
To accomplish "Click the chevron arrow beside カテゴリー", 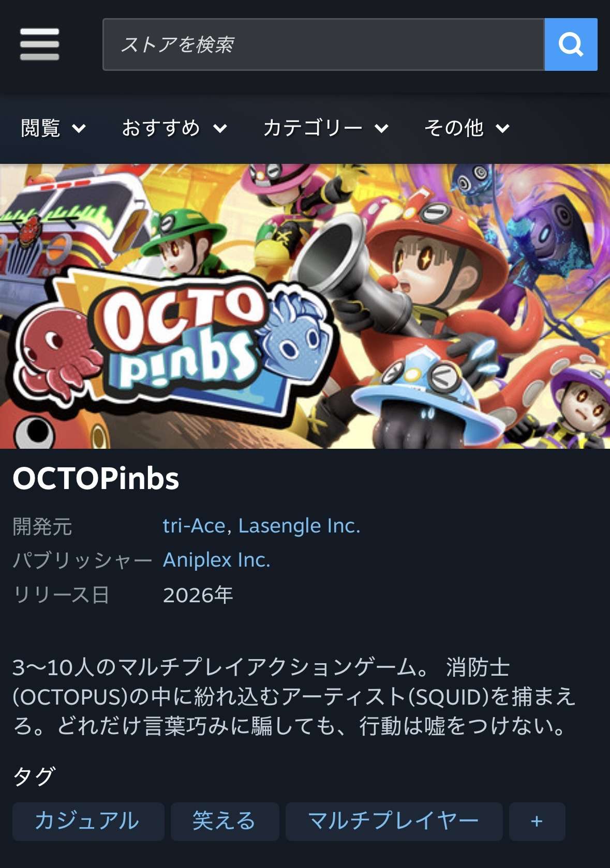I will coord(381,128).
